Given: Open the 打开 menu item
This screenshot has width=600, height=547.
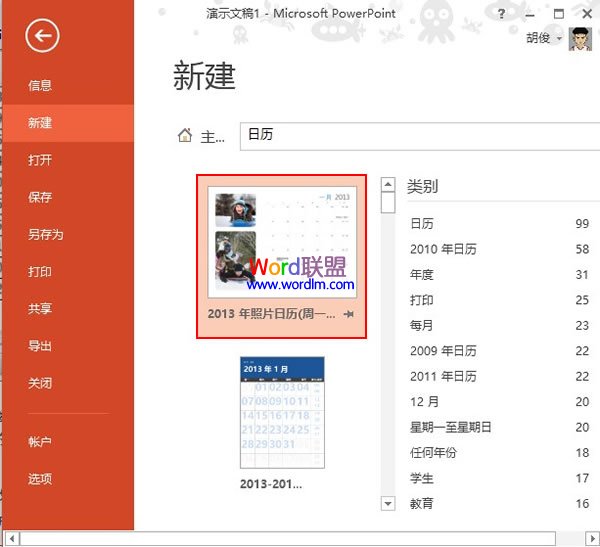Looking at the screenshot, I should click(68, 160).
